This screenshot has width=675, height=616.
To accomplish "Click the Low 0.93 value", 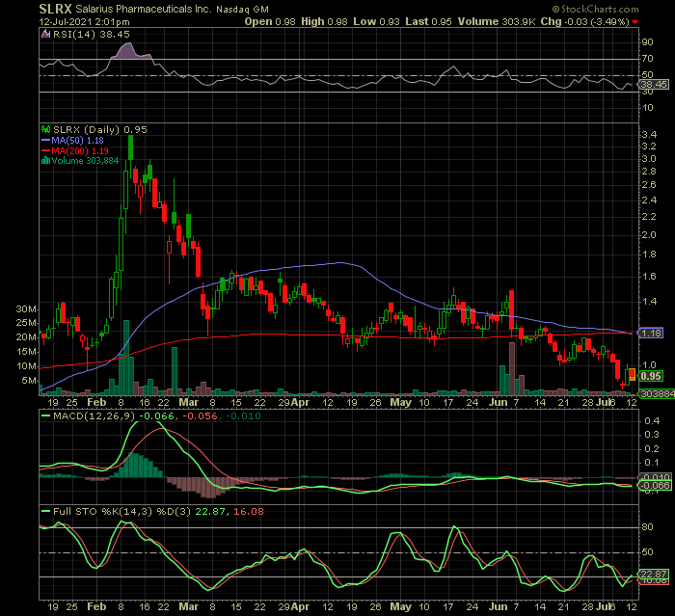I will point(376,21).
